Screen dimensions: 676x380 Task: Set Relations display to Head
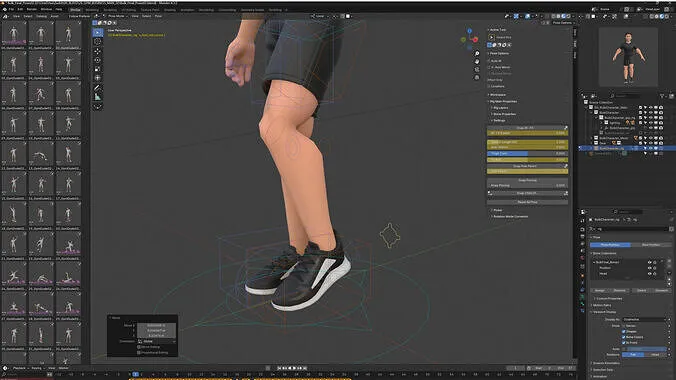click(x=655, y=355)
